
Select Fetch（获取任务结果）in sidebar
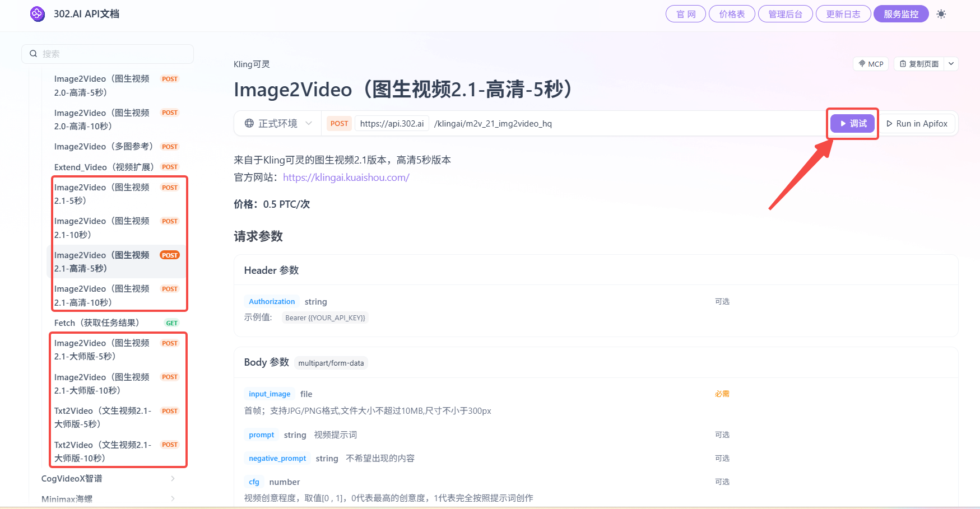pos(117,323)
